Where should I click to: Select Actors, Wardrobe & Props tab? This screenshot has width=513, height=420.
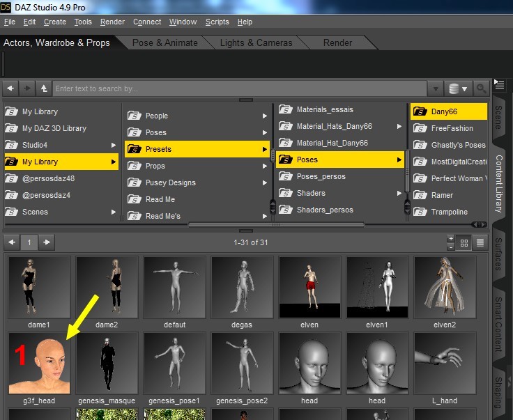coord(56,42)
